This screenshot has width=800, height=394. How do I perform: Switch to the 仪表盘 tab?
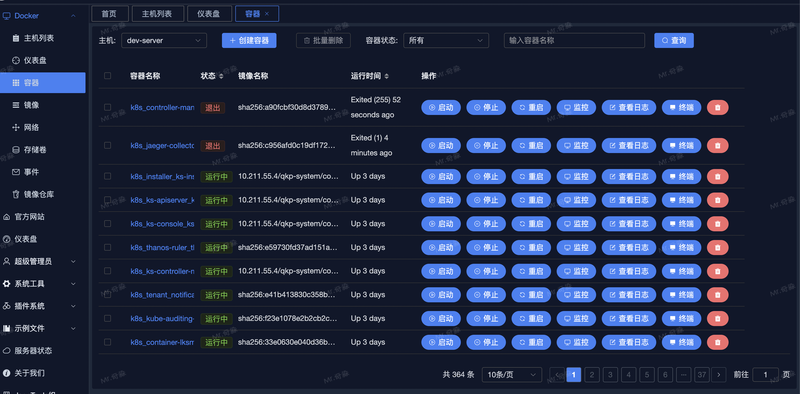click(x=209, y=14)
